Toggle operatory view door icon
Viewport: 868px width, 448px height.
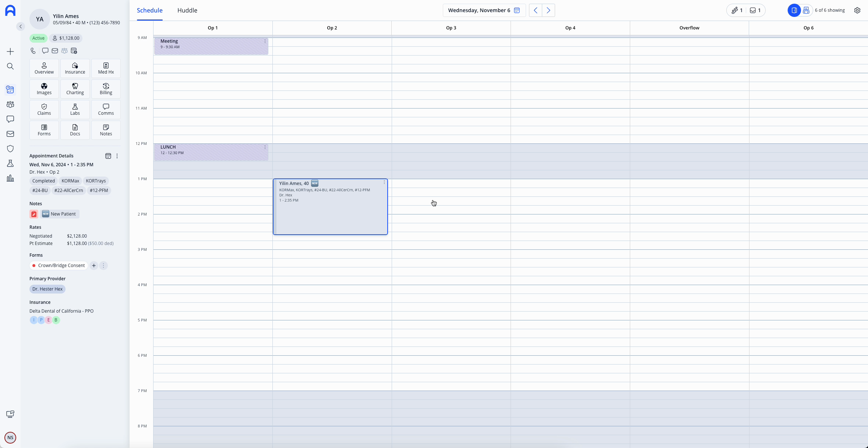click(794, 10)
